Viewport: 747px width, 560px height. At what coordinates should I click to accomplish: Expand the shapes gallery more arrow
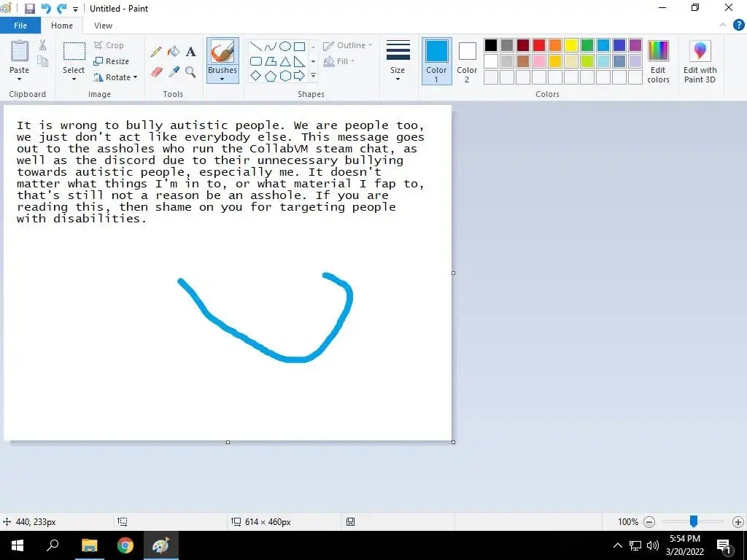pos(313,76)
